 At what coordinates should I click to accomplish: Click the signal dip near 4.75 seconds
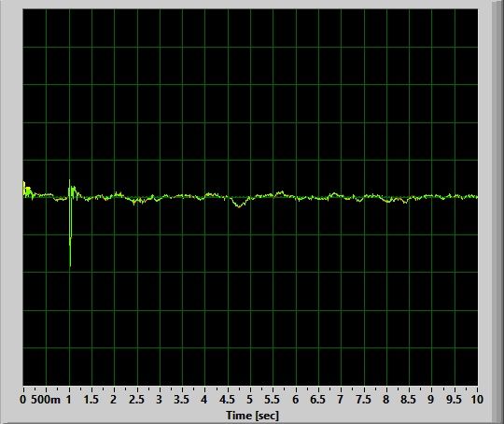[239, 203]
